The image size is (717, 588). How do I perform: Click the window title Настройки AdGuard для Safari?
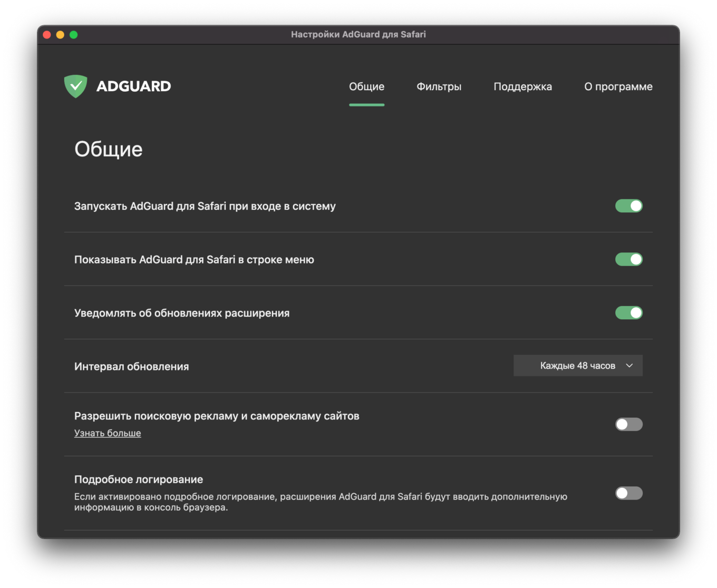pyautogui.click(x=358, y=34)
